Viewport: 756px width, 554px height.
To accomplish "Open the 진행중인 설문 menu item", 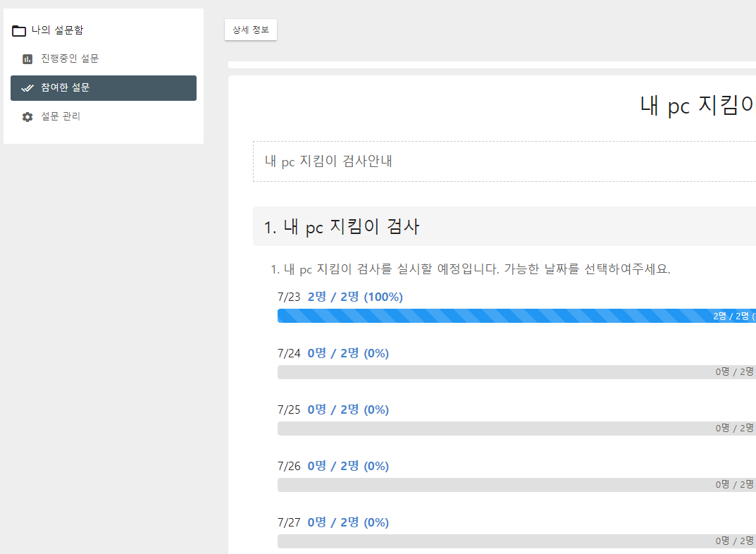I will click(69, 59).
